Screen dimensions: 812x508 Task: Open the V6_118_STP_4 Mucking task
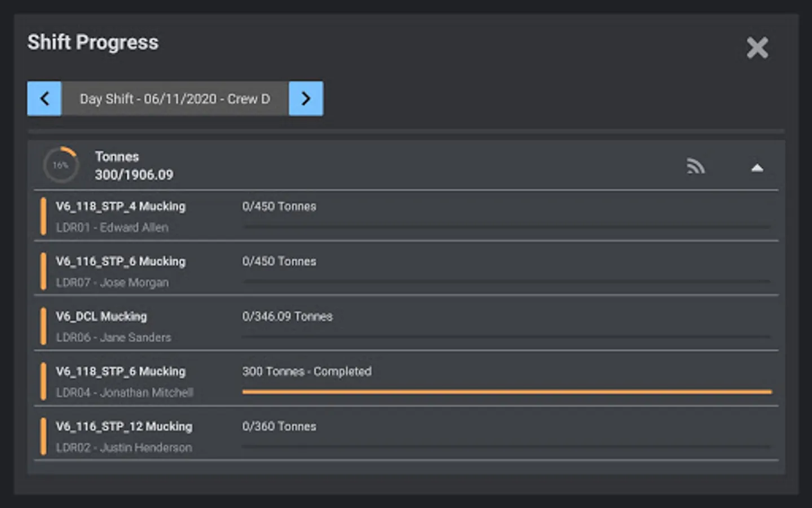click(121, 207)
